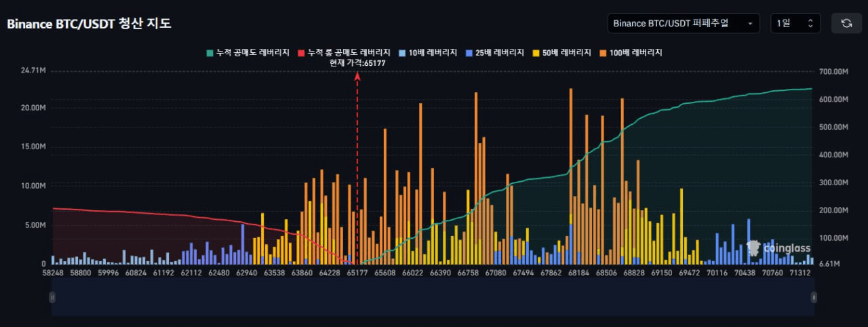This screenshot has height=327, width=868.
Task: Expand the 1일 time range selector
Action: pyautogui.click(x=795, y=23)
